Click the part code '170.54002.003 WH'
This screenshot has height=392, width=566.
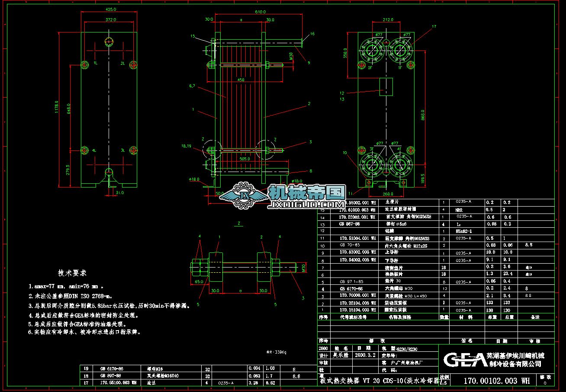357,260
